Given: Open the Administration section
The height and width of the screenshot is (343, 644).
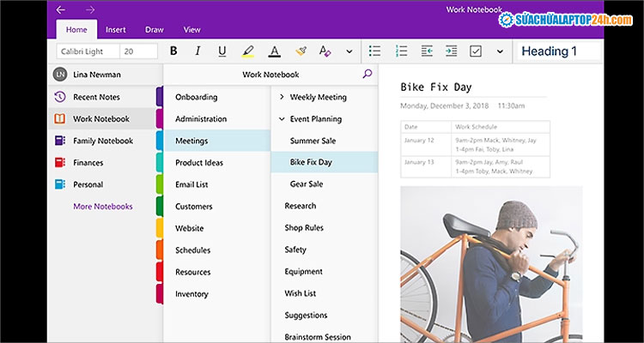Looking at the screenshot, I should (x=217, y=119).
